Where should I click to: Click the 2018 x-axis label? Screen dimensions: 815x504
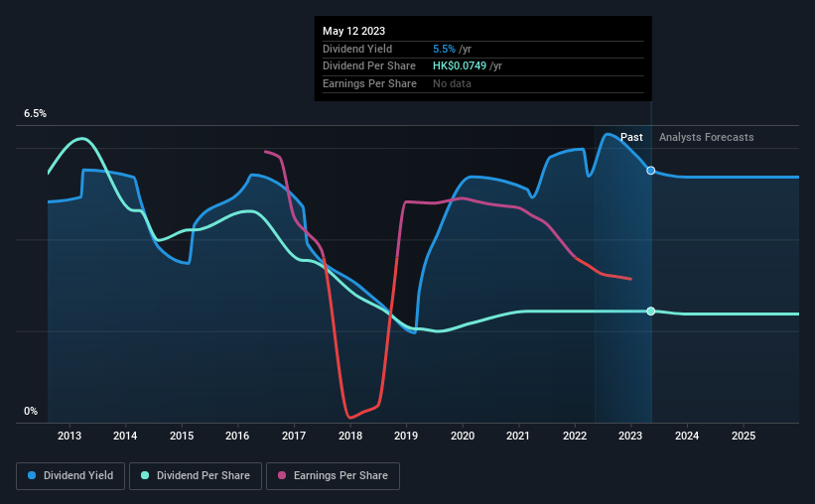point(350,436)
